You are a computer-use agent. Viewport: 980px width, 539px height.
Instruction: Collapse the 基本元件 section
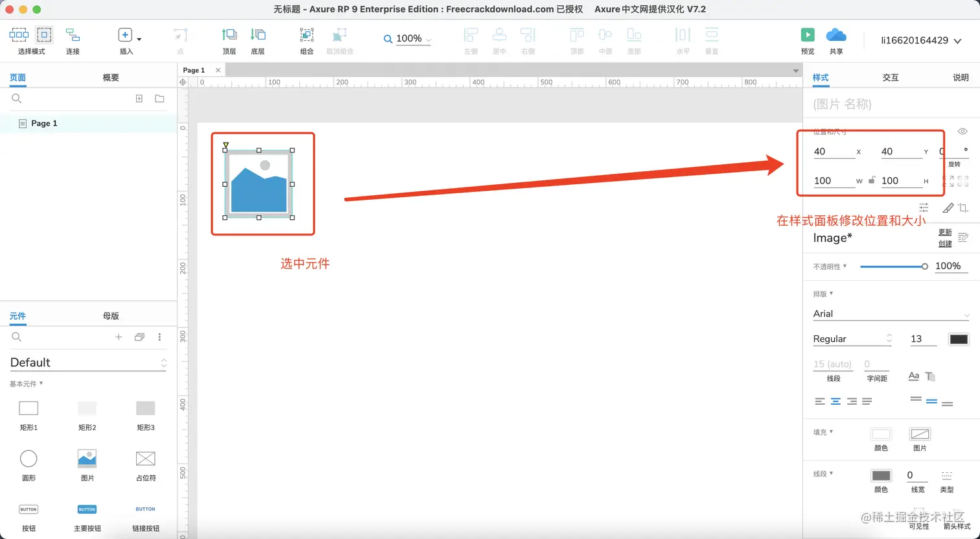pyautogui.click(x=27, y=384)
